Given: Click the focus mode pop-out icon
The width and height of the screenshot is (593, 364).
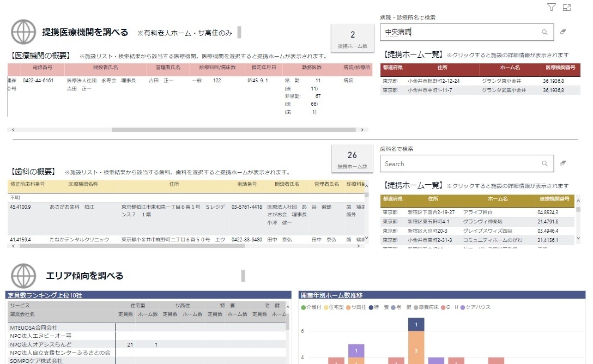Looking at the screenshot, I should [x=567, y=8].
